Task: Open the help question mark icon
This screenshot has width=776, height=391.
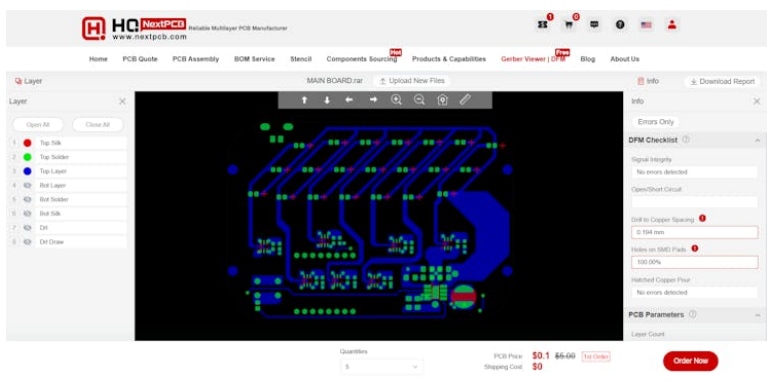Action: [x=620, y=24]
